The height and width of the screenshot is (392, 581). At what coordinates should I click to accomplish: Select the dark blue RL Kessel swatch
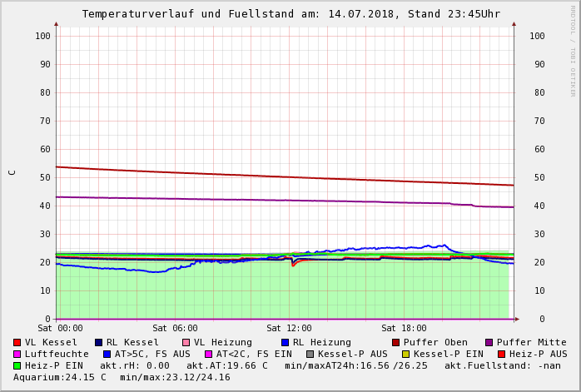99,343
